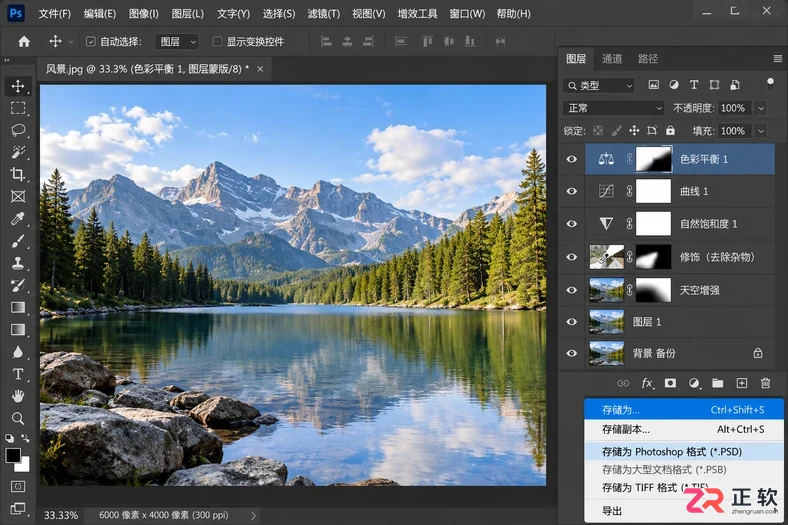Select the Clone Stamp tool
788x525 pixels.
(18, 263)
